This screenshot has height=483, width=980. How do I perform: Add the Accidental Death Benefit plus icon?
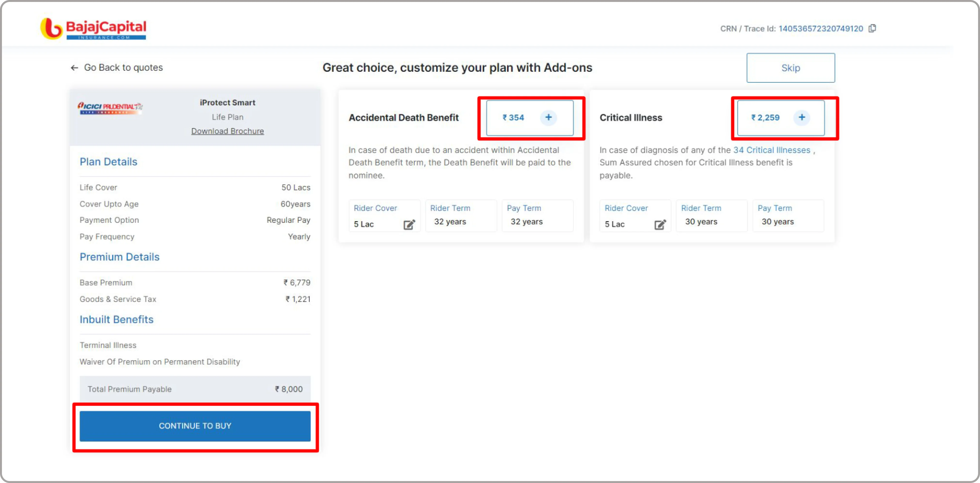tap(548, 117)
